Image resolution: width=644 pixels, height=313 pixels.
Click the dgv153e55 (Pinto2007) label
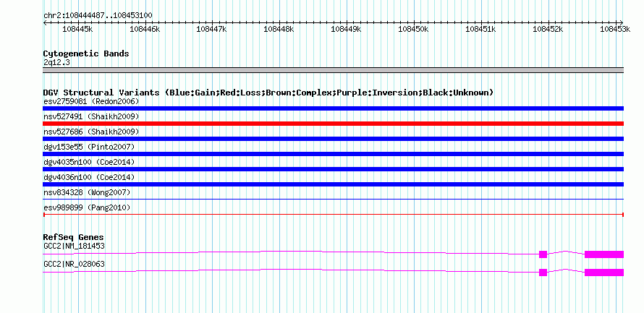coord(89,147)
